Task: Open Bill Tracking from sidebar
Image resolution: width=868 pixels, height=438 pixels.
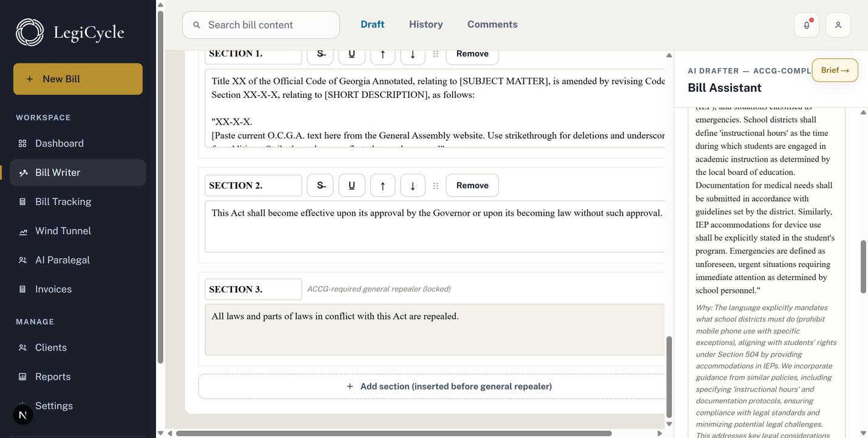Action: [x=78, y=202]
